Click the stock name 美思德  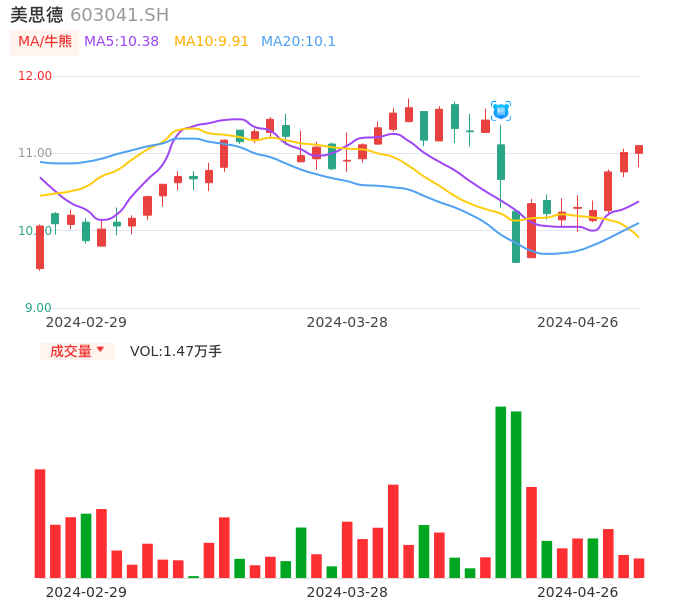point(37,15)
